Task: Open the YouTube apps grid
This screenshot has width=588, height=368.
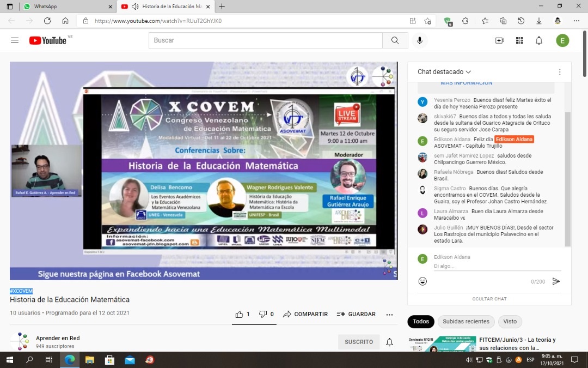Action: tap(519, 40)
